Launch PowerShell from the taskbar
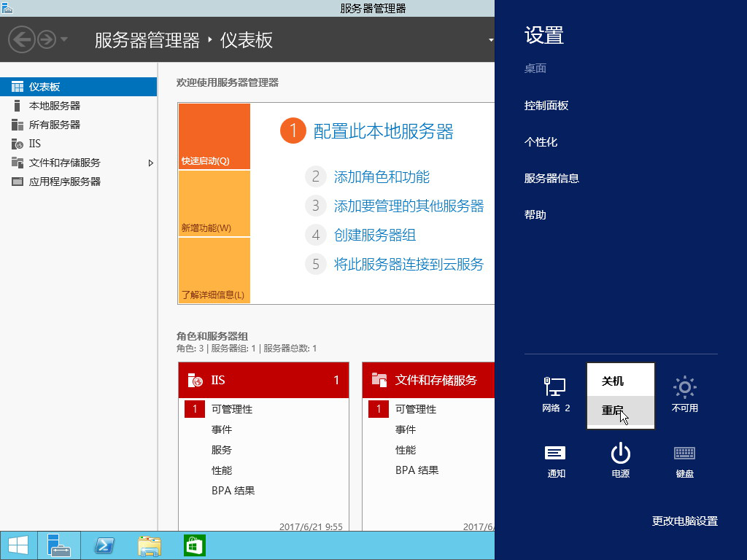This screenshot has width=747, height=560. pyautogui.click(x=104, y=545)
